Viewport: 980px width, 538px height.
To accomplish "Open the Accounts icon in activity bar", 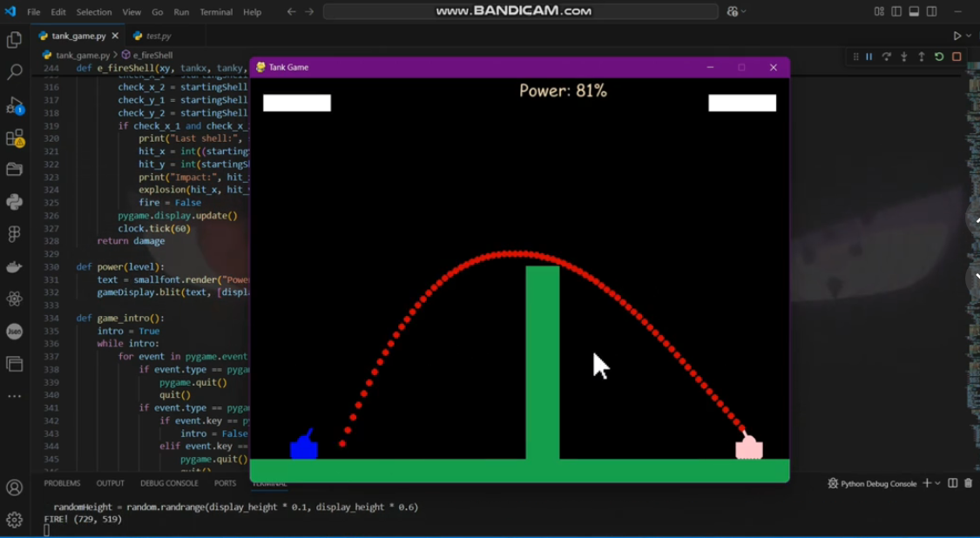I will 14,488.
